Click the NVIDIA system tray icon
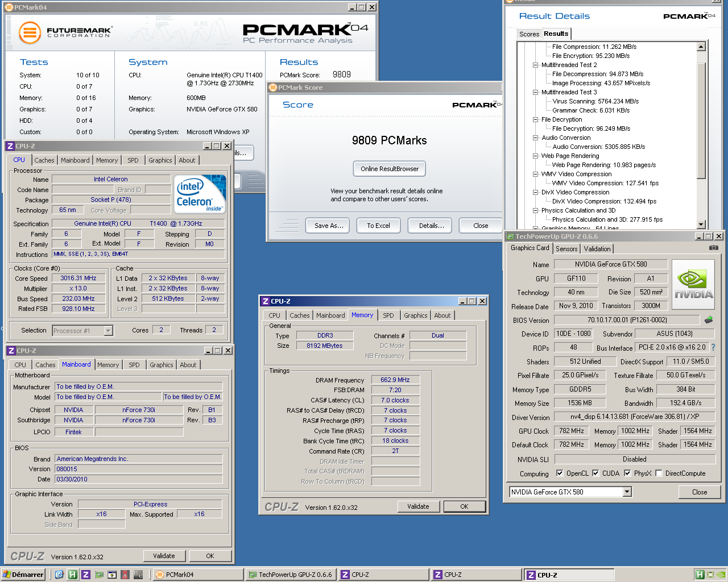The image size is (728, 582). [x=721, y=575]
